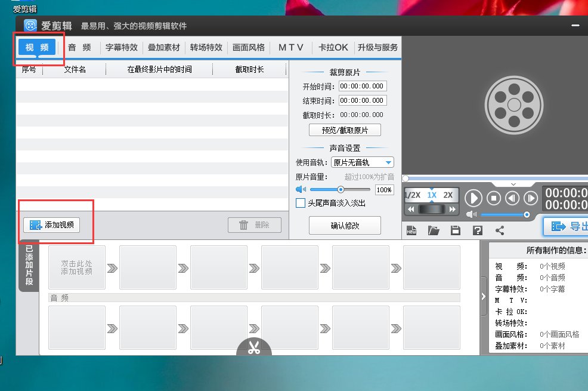Create a new project via the NEW icon
Image resolution: width=588 pixels, height=391 pixels.
[411, 230]
